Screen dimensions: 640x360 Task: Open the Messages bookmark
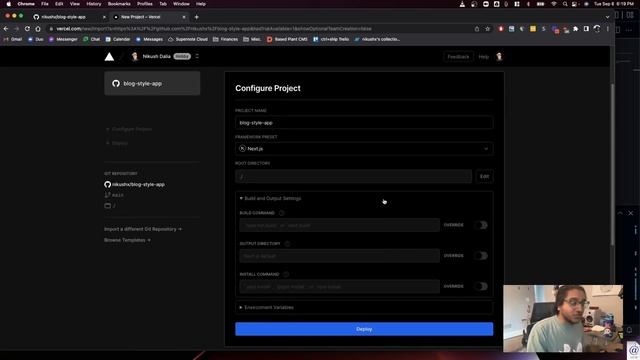[x=149, y=39]
